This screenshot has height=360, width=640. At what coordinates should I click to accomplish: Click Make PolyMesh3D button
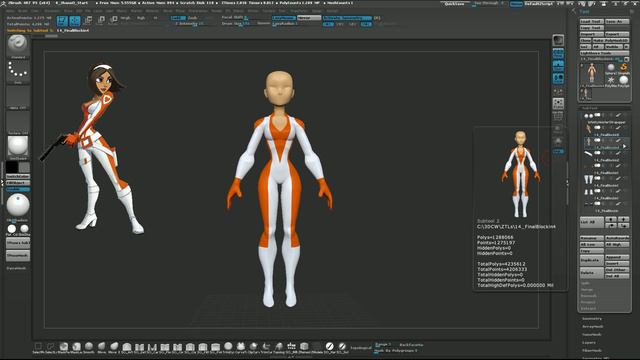click(x=611, y=40)
